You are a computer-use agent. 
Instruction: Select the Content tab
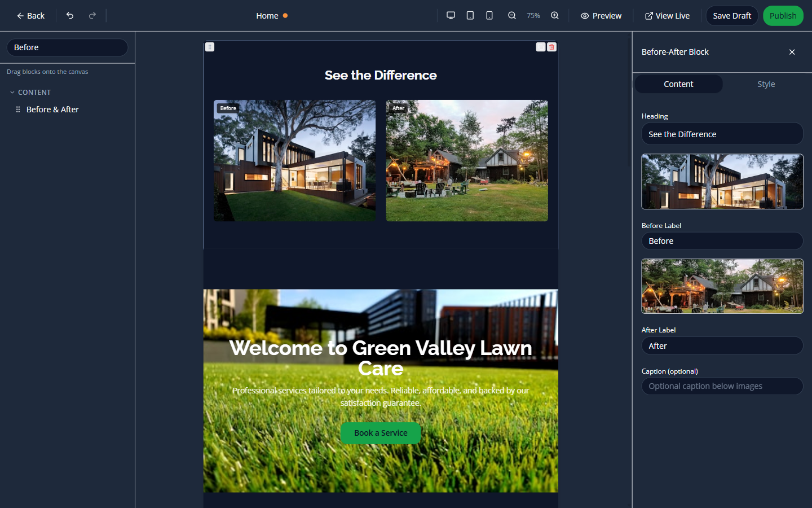678,84
